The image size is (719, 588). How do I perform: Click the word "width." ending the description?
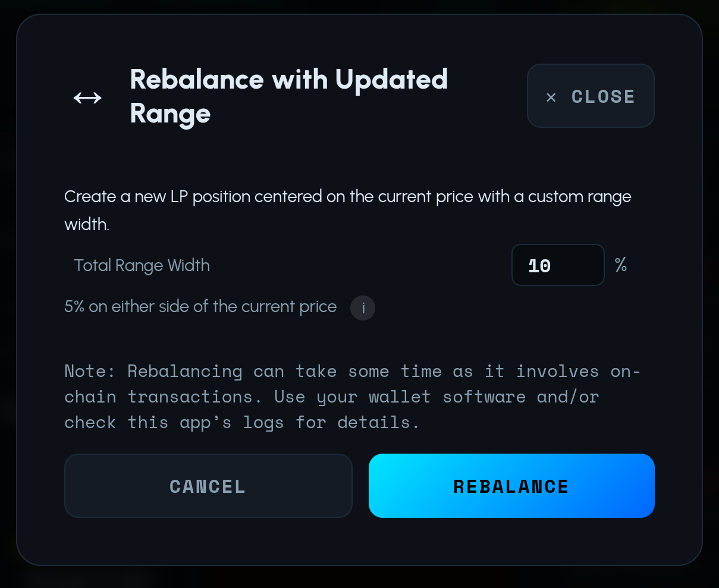(x=87, y=225)
